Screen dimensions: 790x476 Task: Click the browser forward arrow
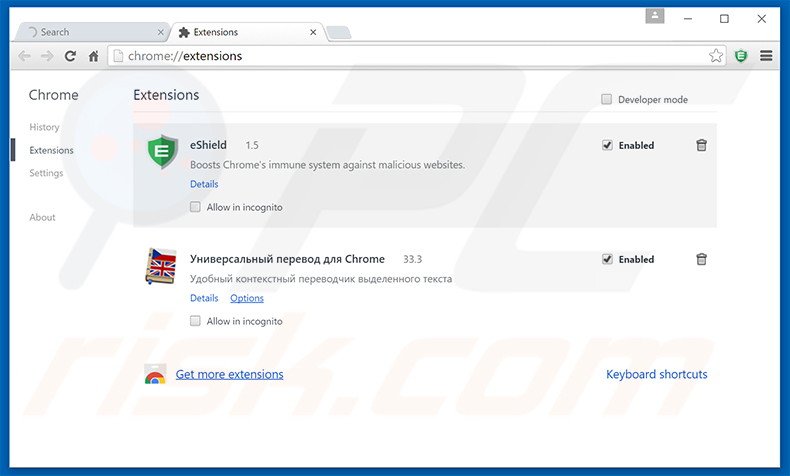click(47, 56)
